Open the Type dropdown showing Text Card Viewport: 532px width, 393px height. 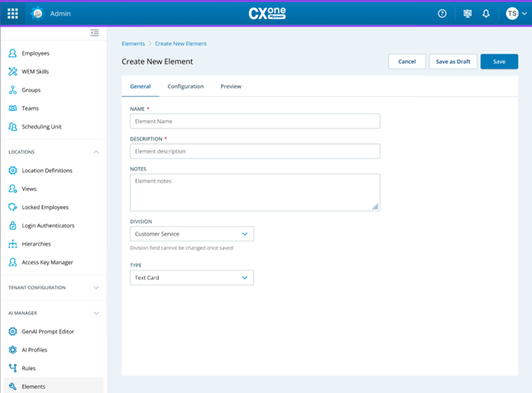click(192, 278)
